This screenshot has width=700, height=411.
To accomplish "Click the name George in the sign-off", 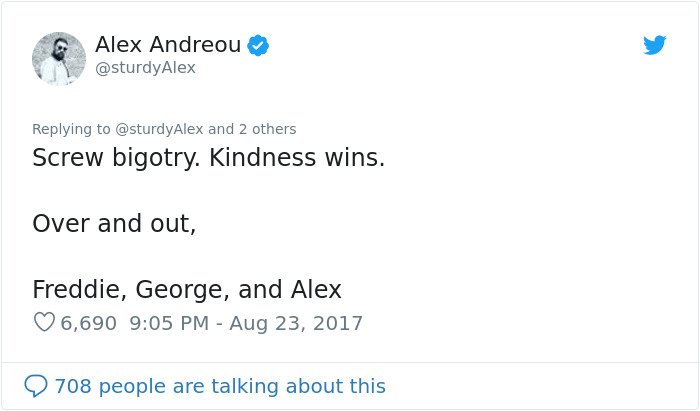I will coord(182,290).
